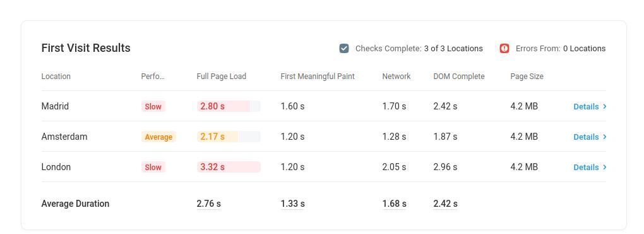The height and width of the screenshot is (234, 644).
Task: Click Amsterdam's Average performance badge
Action: click(x=158, y=137)
